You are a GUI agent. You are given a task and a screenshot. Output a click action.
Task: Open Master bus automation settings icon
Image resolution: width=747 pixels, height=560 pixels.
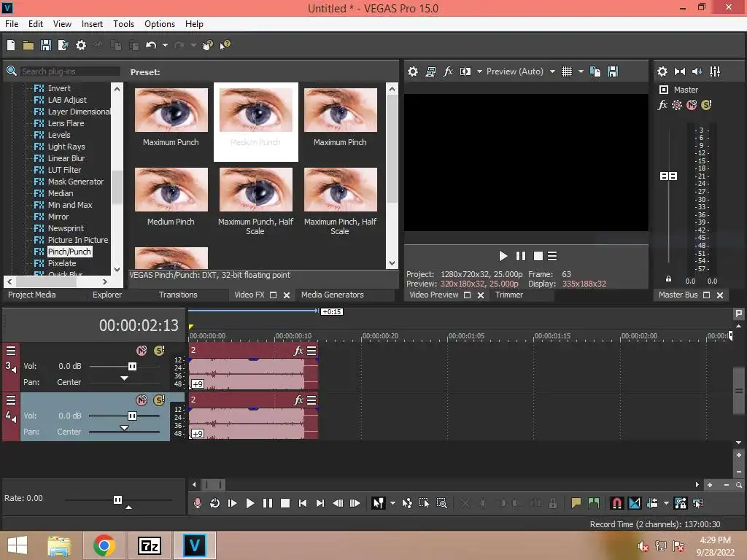point(676,105)
